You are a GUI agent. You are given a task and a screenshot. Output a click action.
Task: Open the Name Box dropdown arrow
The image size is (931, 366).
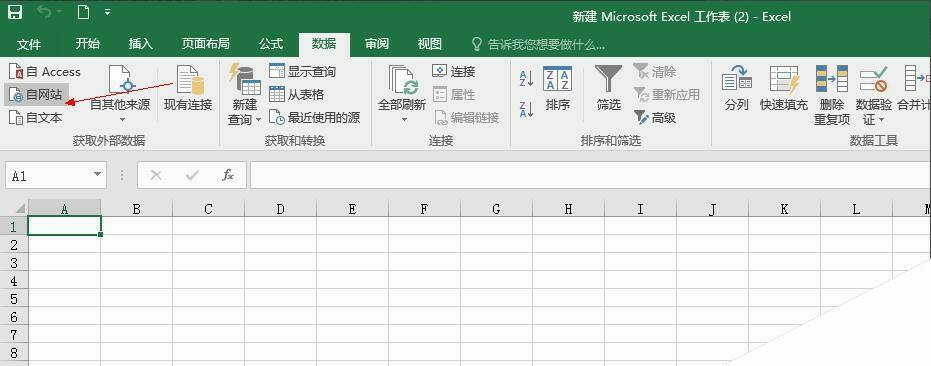tap(97, 175)
